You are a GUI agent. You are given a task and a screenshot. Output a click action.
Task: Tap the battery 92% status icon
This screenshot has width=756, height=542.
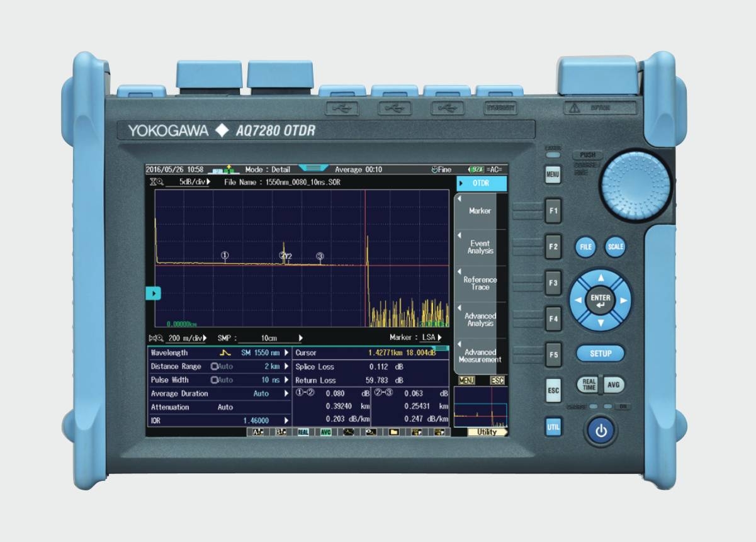(x=477, y=169)
